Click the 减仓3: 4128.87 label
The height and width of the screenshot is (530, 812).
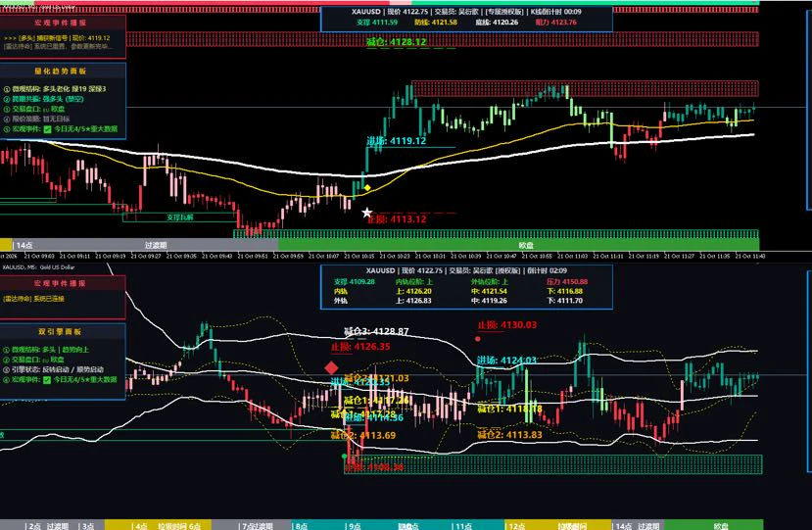pos(376,331)
